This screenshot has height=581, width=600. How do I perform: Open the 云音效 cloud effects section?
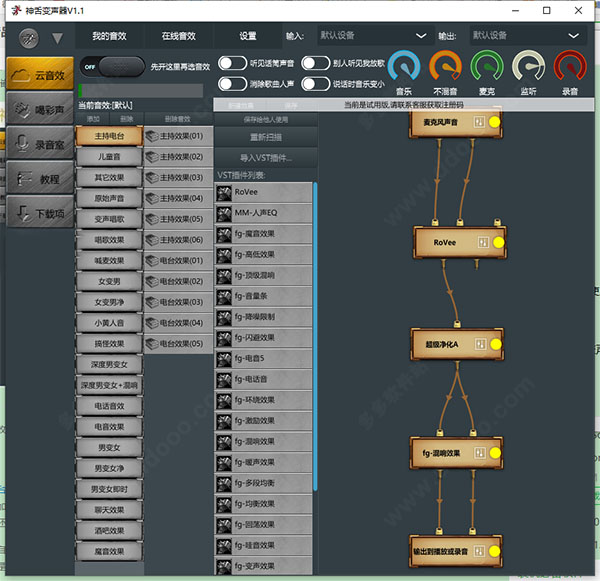[x=40, y=74]
